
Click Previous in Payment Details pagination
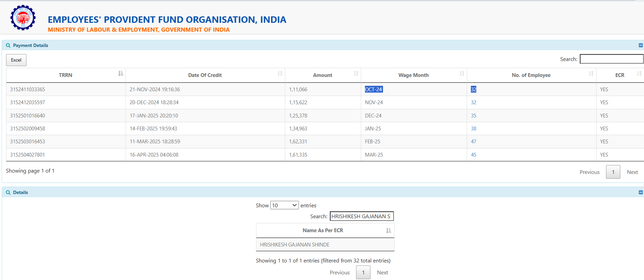coord(589,172)
